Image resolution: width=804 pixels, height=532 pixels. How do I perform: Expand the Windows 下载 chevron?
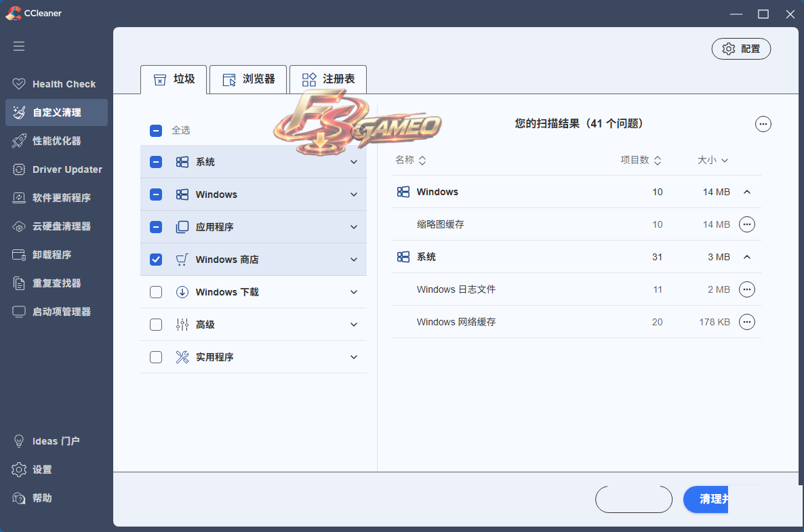coord(354,292)
